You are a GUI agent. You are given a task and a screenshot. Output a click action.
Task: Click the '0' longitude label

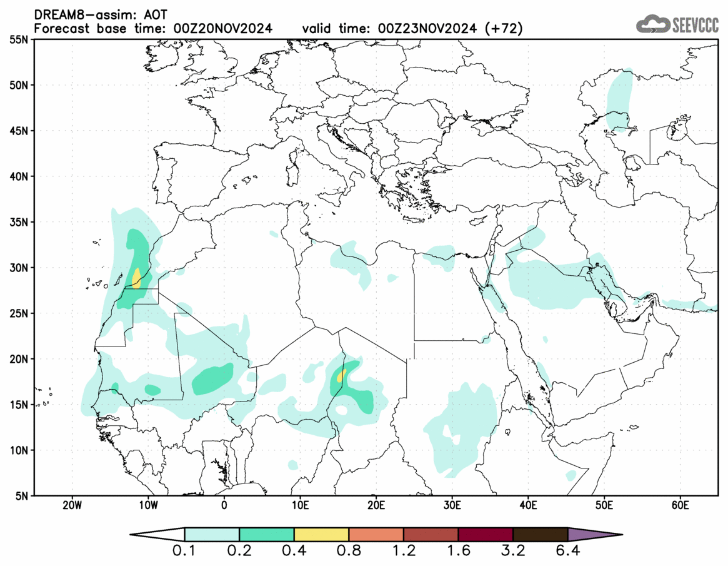point(224,505)
